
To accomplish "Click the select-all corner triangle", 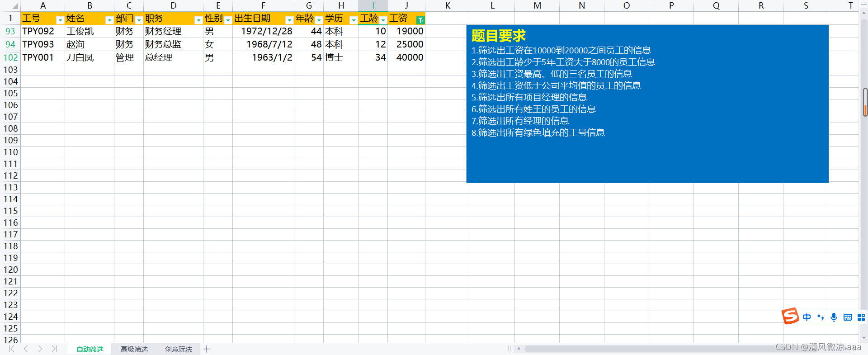I will (x=14, y=6).
